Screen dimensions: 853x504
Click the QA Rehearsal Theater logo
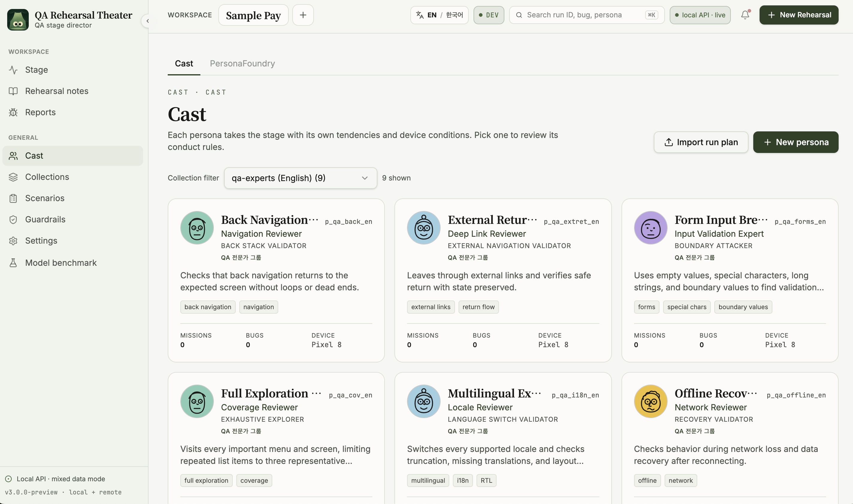pos(18,20)
